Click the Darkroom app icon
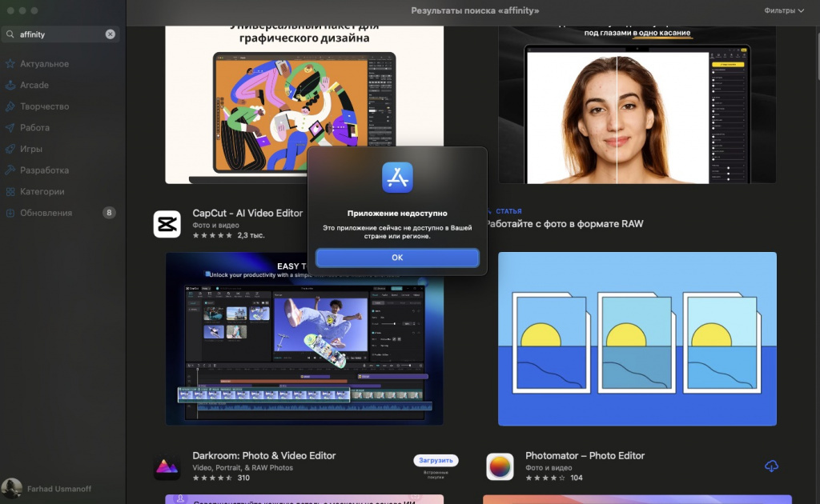820x504 pixels. pos(167,466)
